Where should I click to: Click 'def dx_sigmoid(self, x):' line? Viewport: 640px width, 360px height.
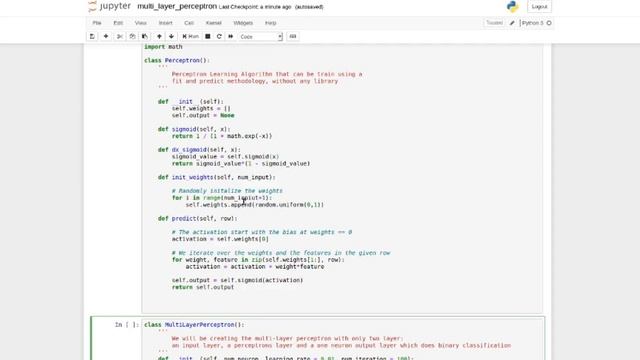[x=199, y=150]
